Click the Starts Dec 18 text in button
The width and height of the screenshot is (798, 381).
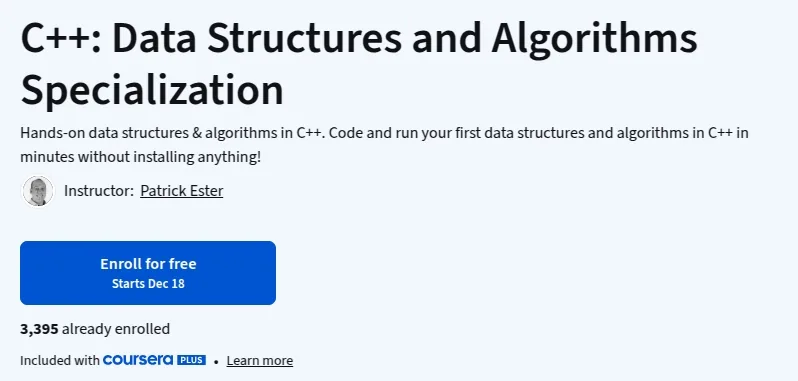click(148, 283)
